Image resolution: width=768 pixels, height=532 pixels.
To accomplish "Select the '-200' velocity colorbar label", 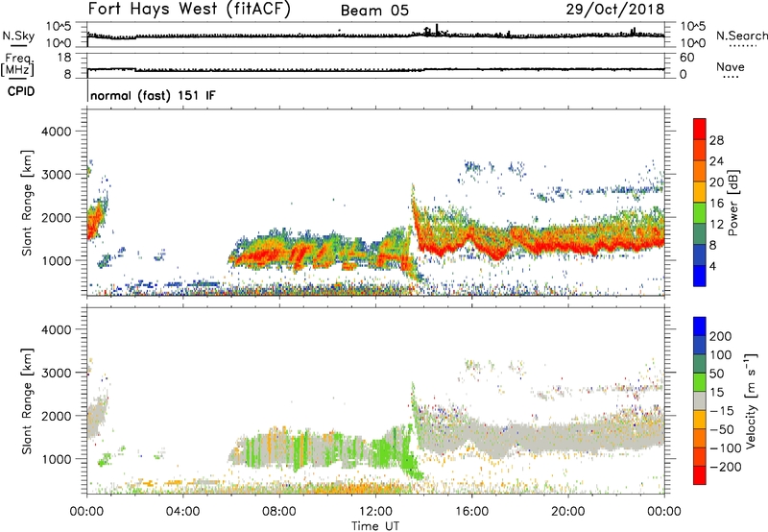I will click(726, 467).
